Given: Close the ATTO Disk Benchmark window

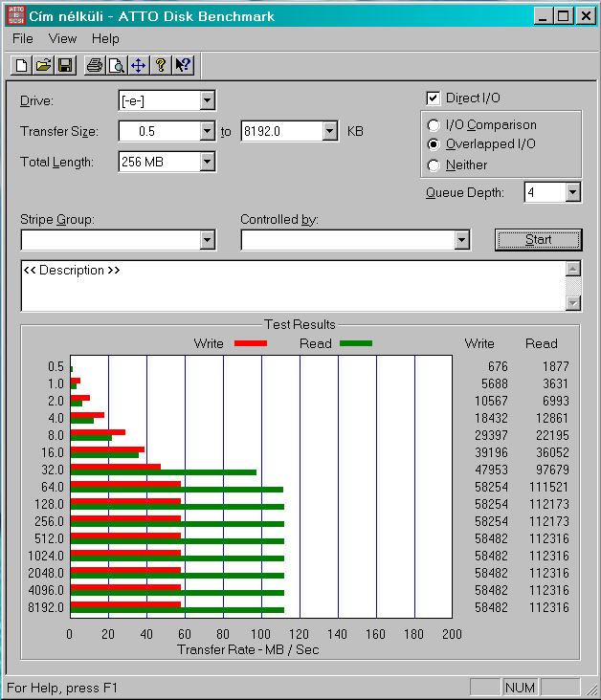Looking at the screenshot, I should (x=586, y=16).
